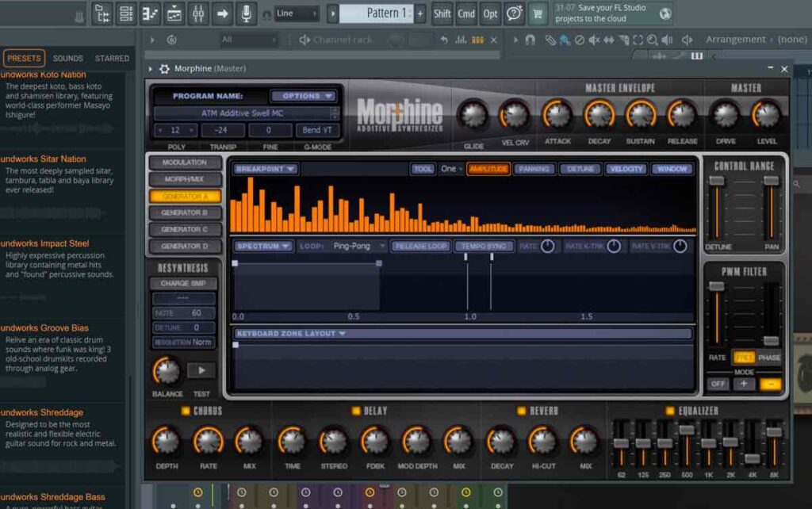Click the magnet snap icon in playlist toolbar
The image size is (812, 509).
530,40
